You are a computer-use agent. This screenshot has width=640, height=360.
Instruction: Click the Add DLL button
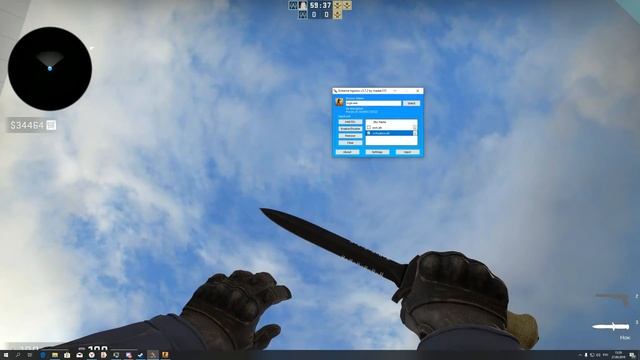[x=350, y=122]
